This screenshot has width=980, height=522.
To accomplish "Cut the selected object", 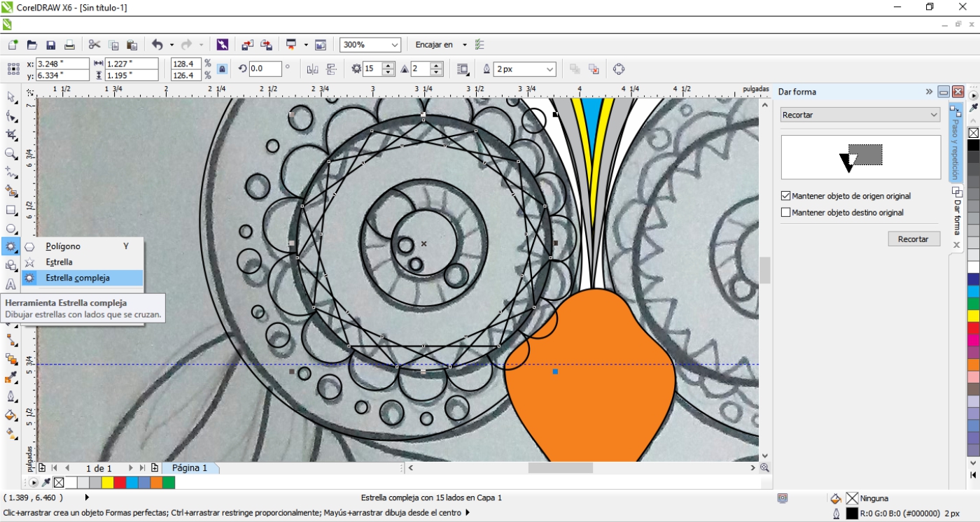I will click(94, 45).
